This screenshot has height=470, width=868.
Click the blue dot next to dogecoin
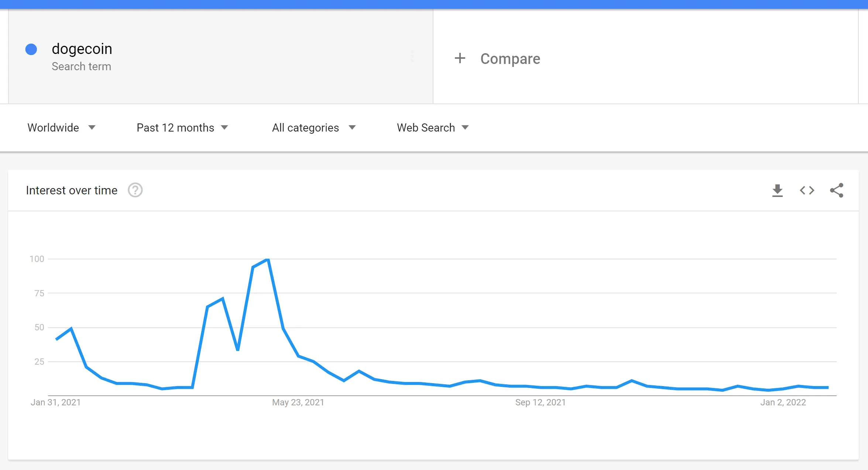click(x=31, y=49)
